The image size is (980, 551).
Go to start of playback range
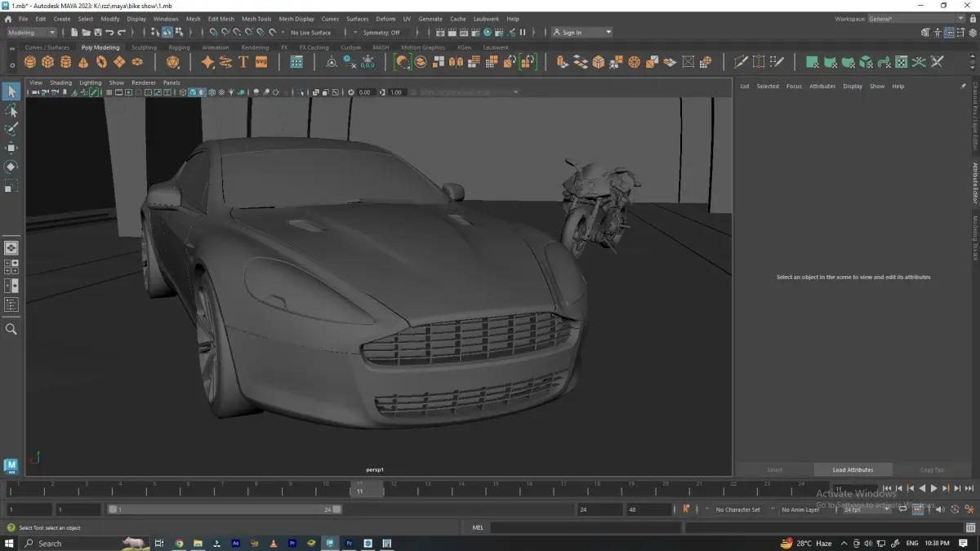tap(888, 488)
